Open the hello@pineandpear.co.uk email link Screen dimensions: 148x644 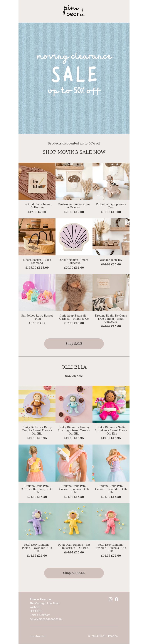click(46, 619)
